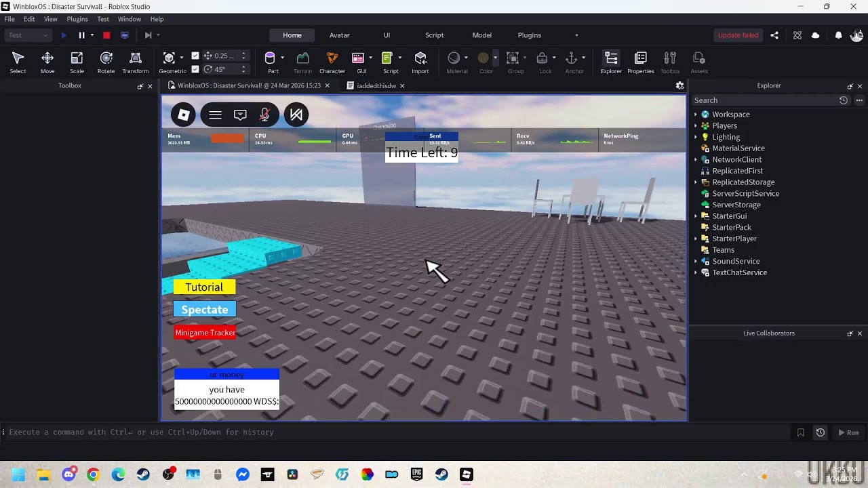Switch to the iaddedthisdw script tab
The image size is (868, 488).
(376, 85)
